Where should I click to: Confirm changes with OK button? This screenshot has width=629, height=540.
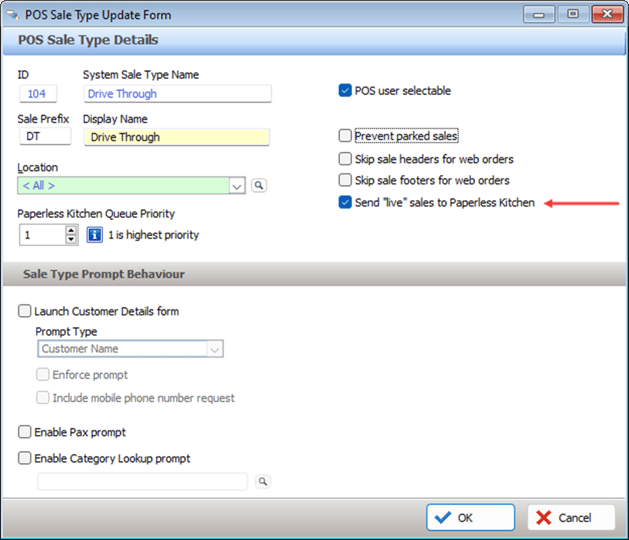coord(471,518)
